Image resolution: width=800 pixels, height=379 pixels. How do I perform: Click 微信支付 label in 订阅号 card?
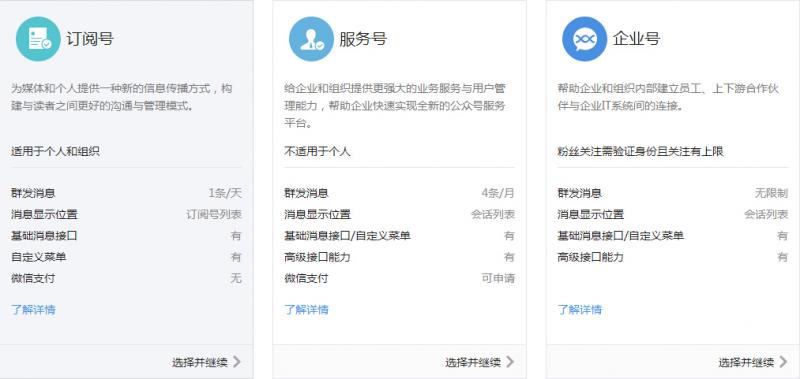pos(33,279)
